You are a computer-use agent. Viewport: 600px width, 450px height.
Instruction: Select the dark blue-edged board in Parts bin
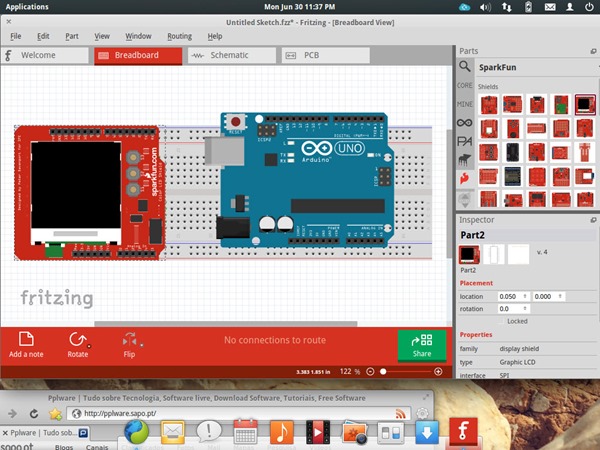pos(512,176)
